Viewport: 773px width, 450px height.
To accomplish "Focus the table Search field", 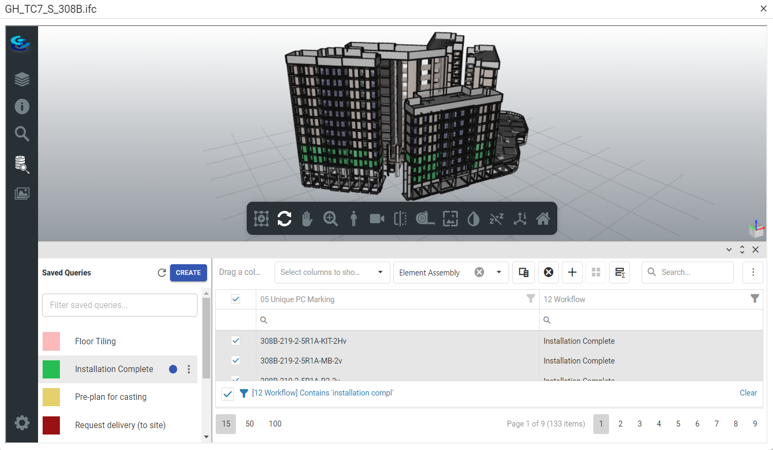I will click(x=688, y=272).
